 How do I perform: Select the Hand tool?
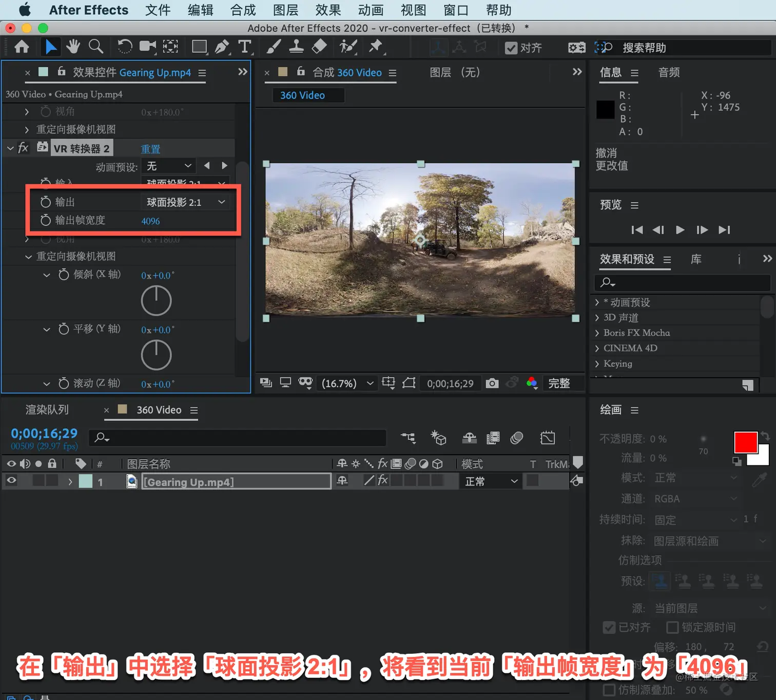pyautogui.click(x=73, y=47)
